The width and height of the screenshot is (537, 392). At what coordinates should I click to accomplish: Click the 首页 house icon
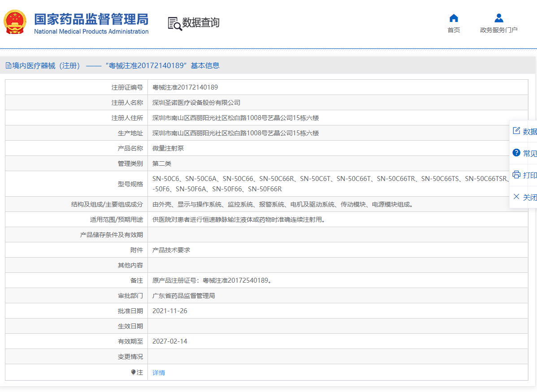[x=454, y=18]
